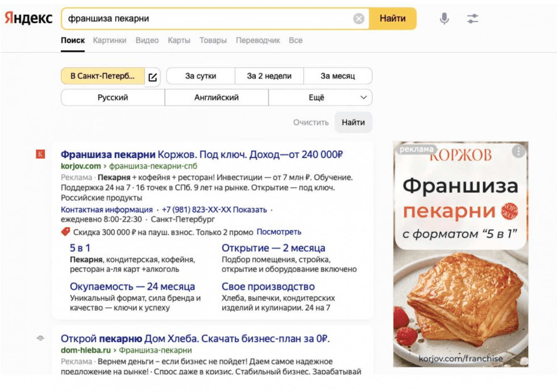Viewport: 557px width, 392px height.
Task: Open the "Открытие — 2 месяца" sitelink
Action: tap(273, 248)
